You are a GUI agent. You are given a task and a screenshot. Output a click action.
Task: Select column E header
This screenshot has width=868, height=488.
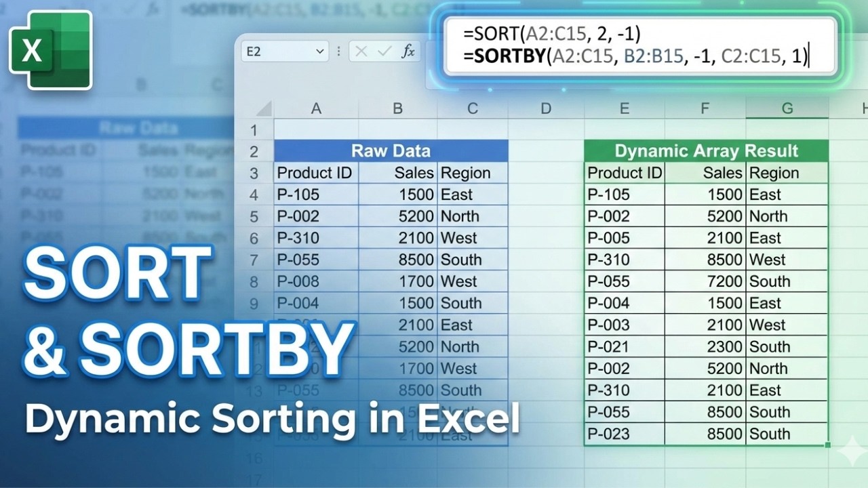(625, 108)
